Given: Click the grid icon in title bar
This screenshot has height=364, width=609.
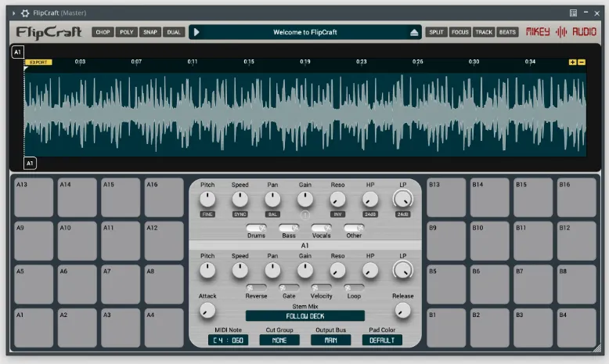Looking at the screenshot, I should 573,13.
